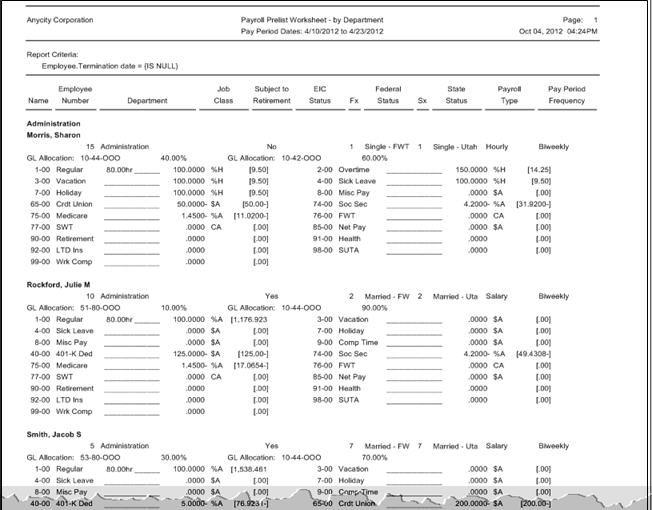The width and height of the screenshot is (652, 510).
Task: Select the [14.25] overtime amount
Action: point(539,170)
